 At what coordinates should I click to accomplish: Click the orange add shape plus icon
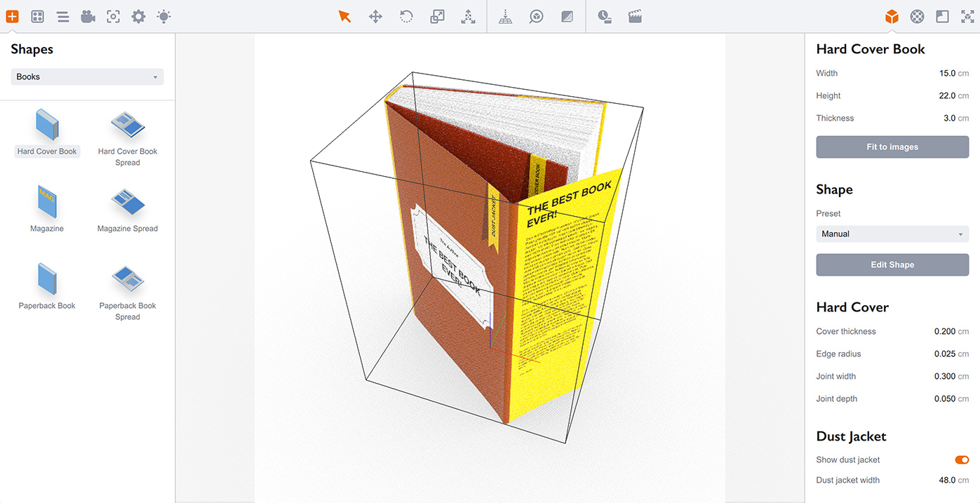tap(12, 16)
